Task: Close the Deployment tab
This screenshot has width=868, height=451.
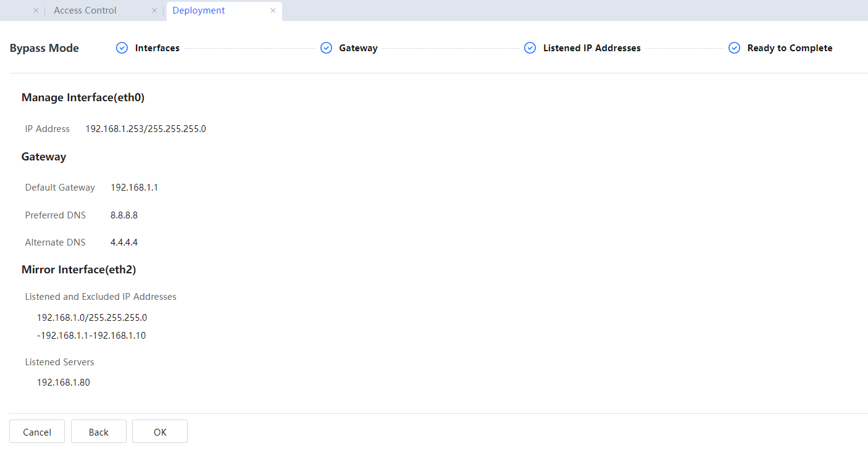Action: [x=273, y=10]
